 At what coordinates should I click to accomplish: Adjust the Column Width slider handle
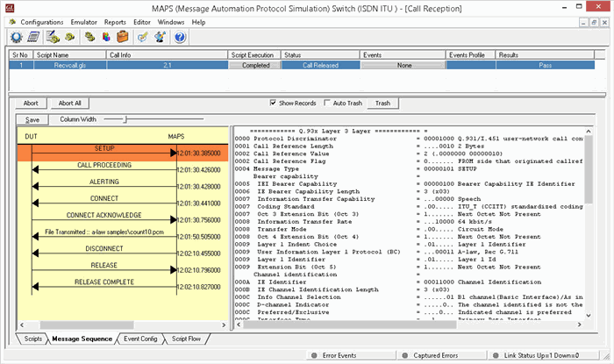(x=125, y=119)
